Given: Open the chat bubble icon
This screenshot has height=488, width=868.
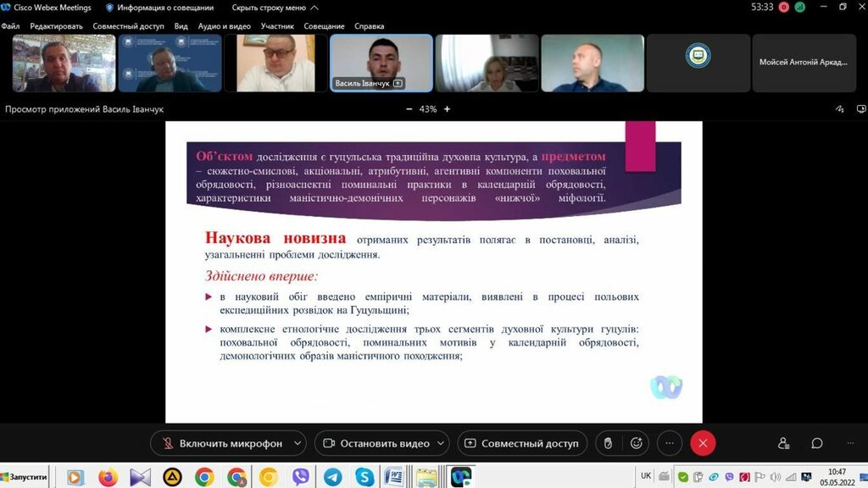Looking at the screenshot, I should [x=816, y=443].
